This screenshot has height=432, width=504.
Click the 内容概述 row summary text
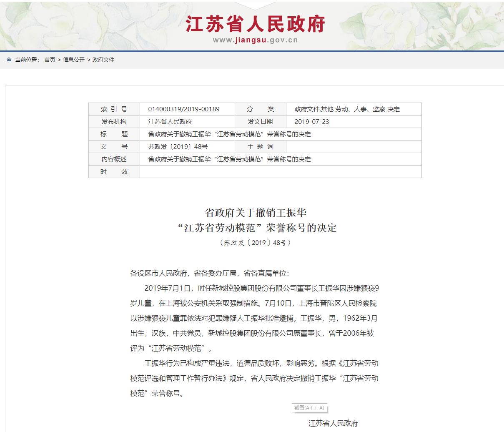point(229,159)
